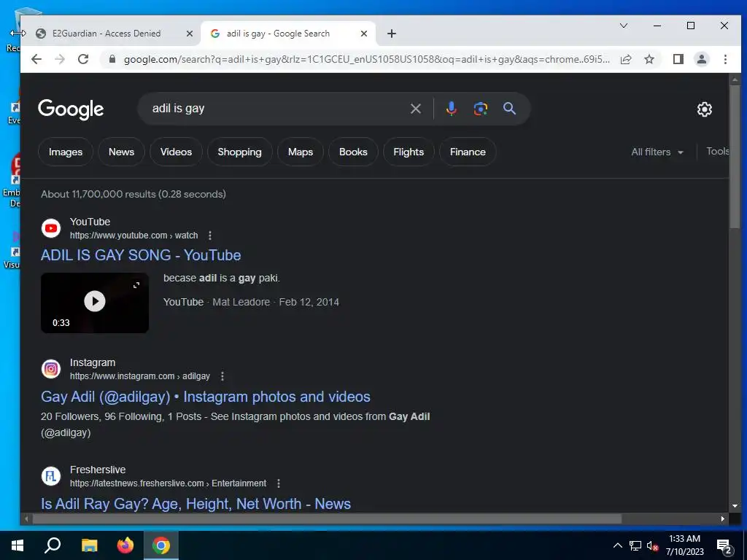
Task: Click 'https://www.instagram.com › adilgay' breadcrumb
Action: click(140, 376)
